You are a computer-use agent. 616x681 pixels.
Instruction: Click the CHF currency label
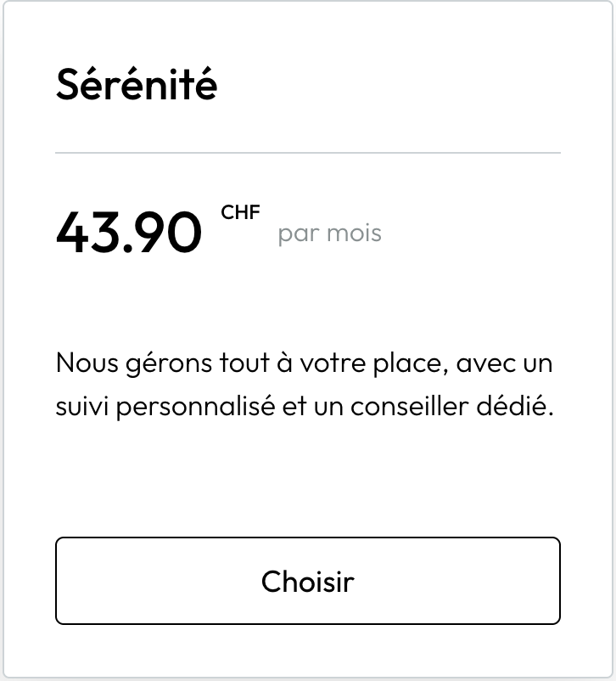coord(240,212)
